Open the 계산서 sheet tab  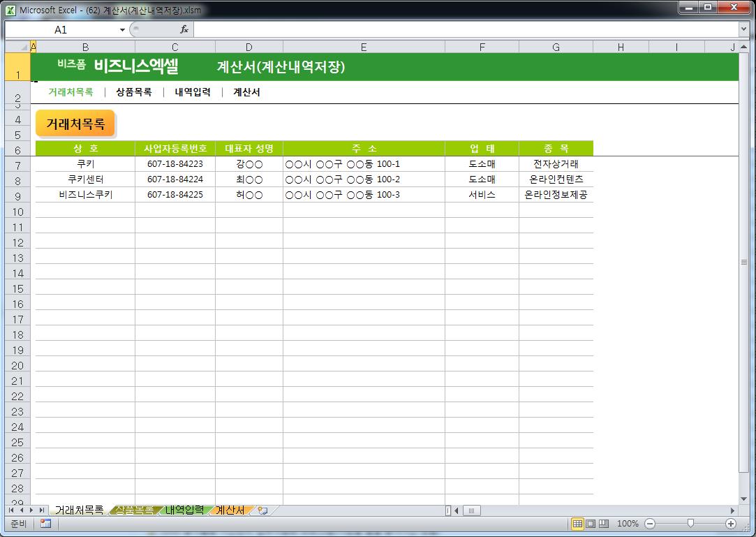point(230,510)
